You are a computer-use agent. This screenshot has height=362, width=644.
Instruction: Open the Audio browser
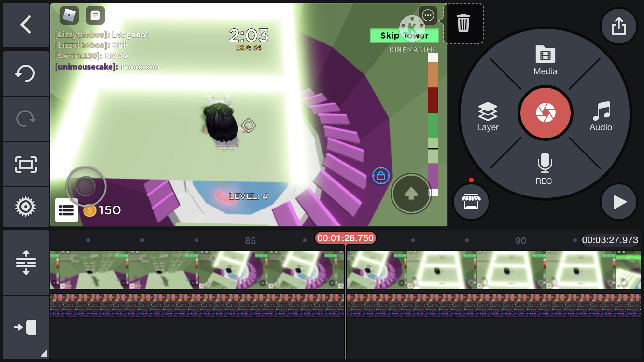[601, 117]
